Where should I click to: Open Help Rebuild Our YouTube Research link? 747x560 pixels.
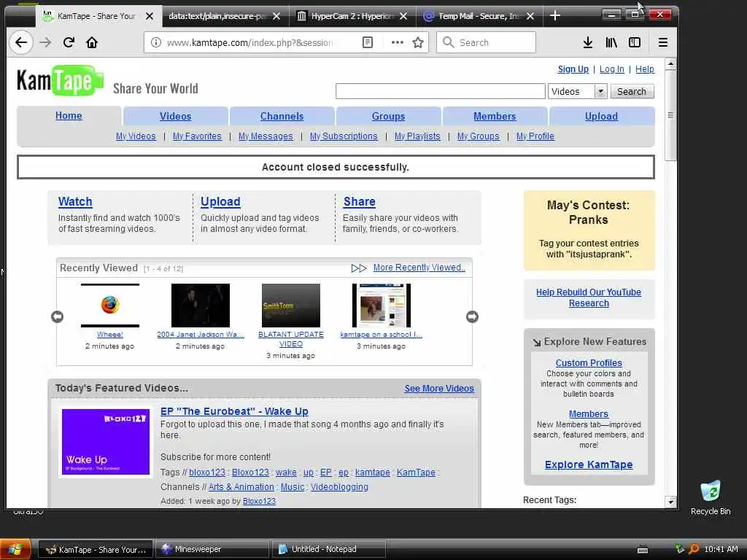589,297
